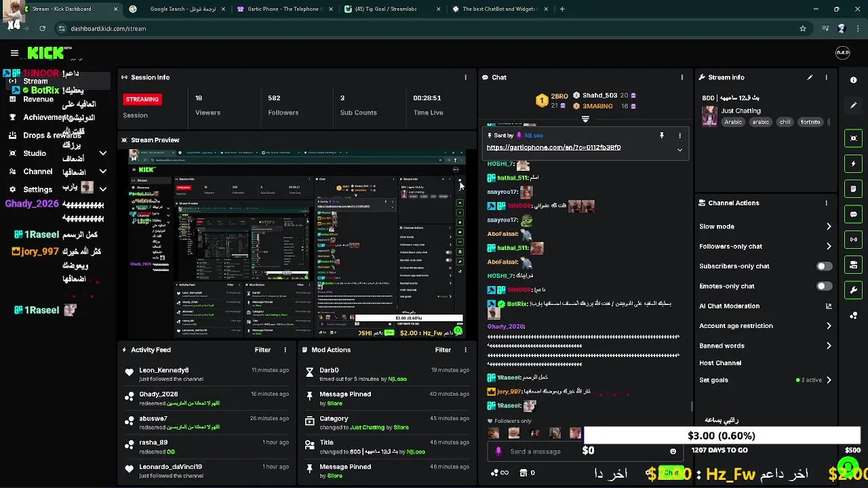Bookmark this page with star icon
Viewport: 868px width, 488px height.
coord(803,28)
